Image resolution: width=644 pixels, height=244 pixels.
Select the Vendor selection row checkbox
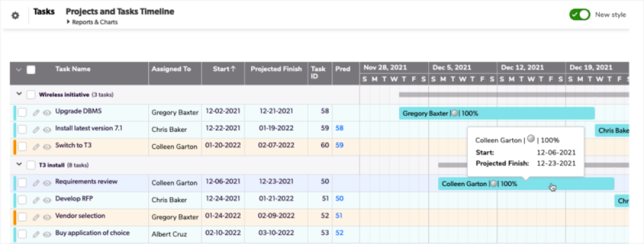click(x=22, y=217)
